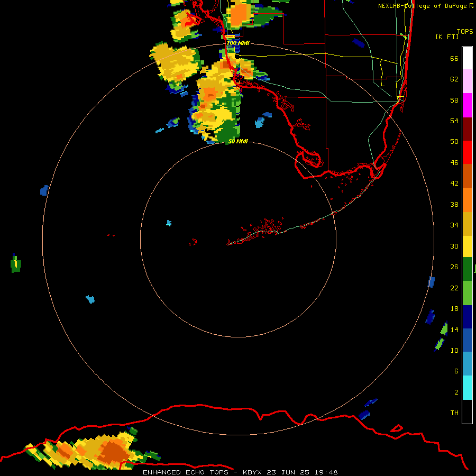Click the white 66 kft legend swatch
This screenshot has width=476, height=476.
(x=467, y=58)
